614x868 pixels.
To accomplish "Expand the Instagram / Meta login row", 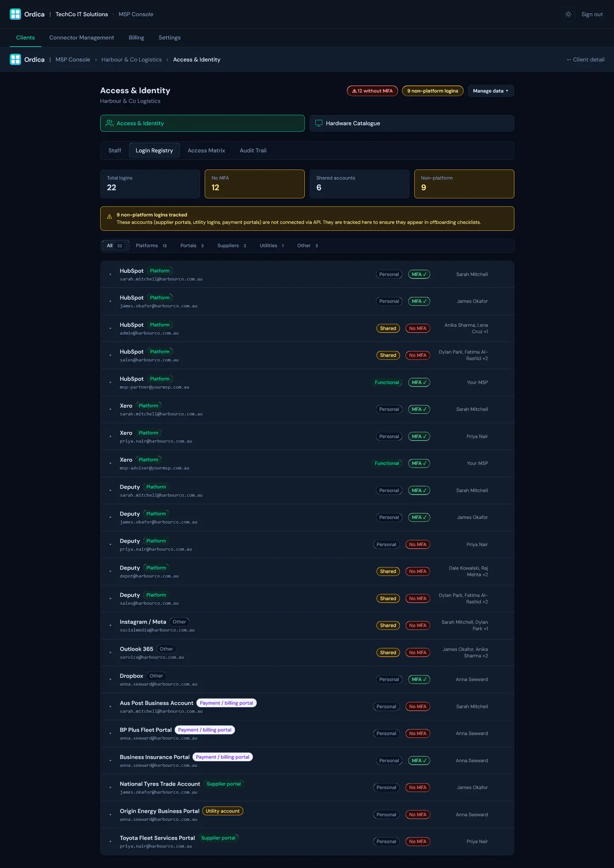I will [x=111, y=626].
